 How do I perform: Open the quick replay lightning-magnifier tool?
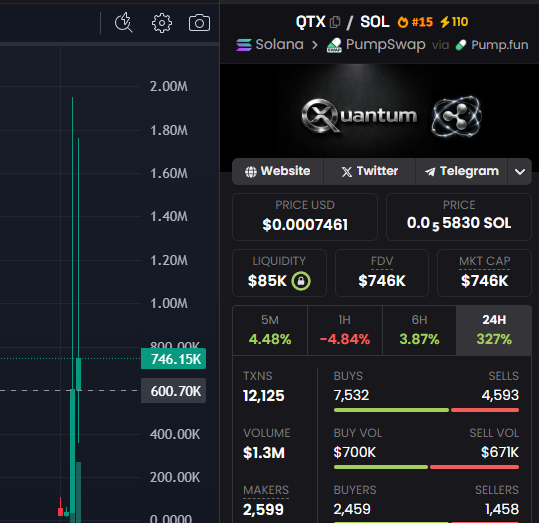124,23
